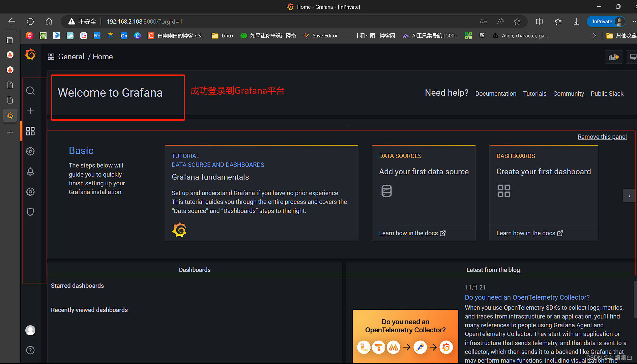The width and height of the screenshot is (637, 364).
Task: Open Alerting bell icon in sidebar
Action: click(30, 172)
